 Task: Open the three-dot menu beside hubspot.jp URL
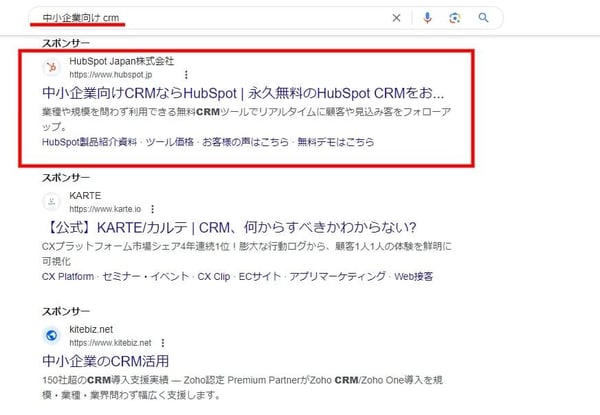(186, 75)
